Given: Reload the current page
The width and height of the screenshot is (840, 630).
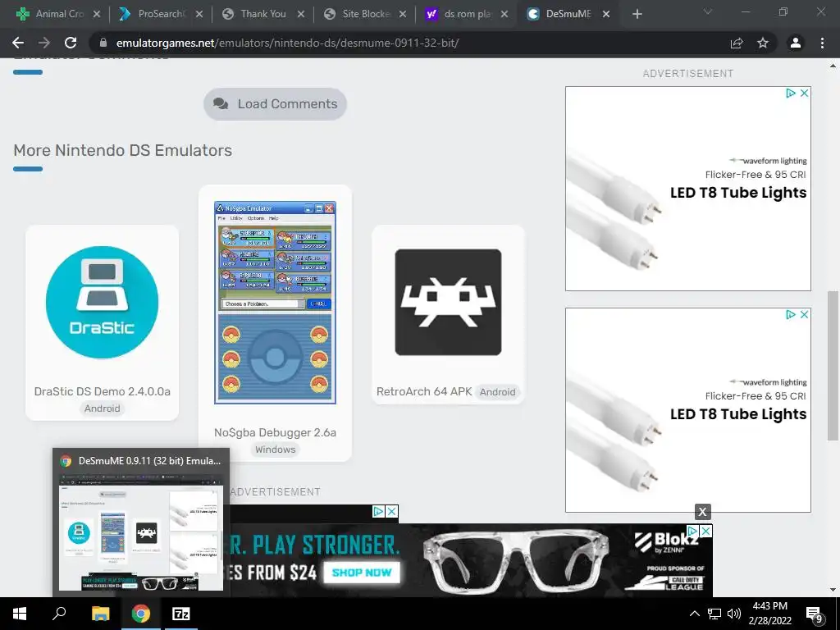Looking at the screenshot, I should pyautogui.click(x=71, y=43).
